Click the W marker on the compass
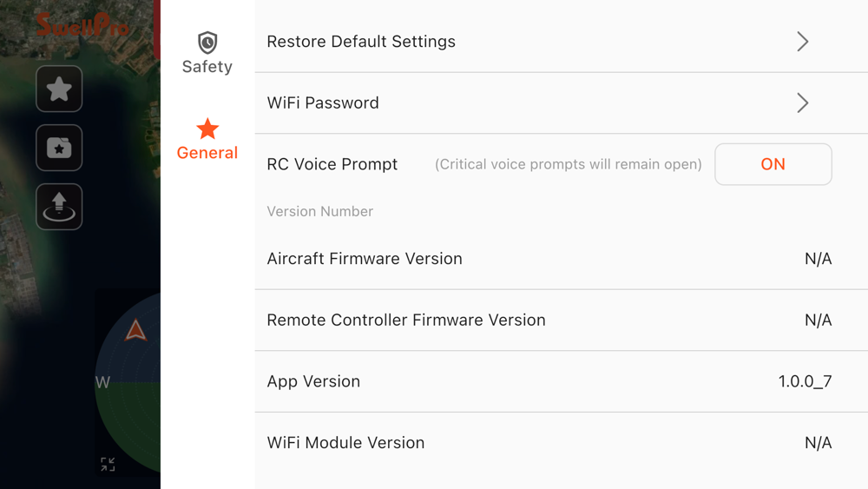Screen dimensions: 868x489 102,382
